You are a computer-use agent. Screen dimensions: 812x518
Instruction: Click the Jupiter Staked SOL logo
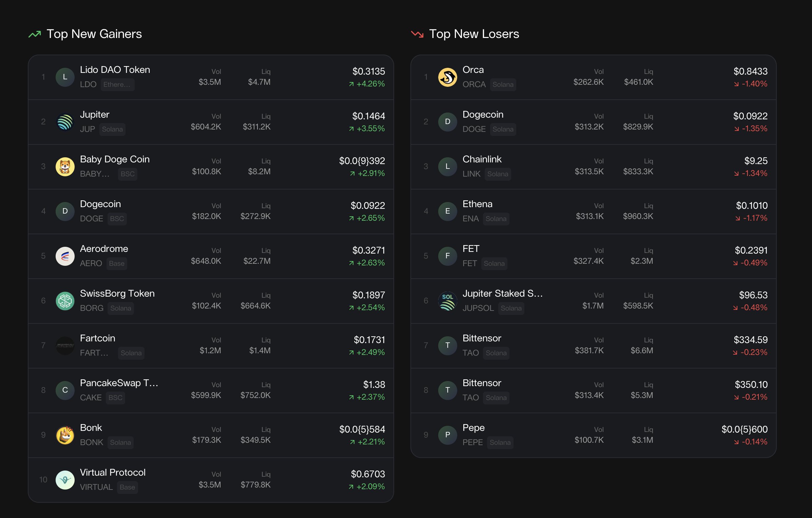[x=447, y=301]
